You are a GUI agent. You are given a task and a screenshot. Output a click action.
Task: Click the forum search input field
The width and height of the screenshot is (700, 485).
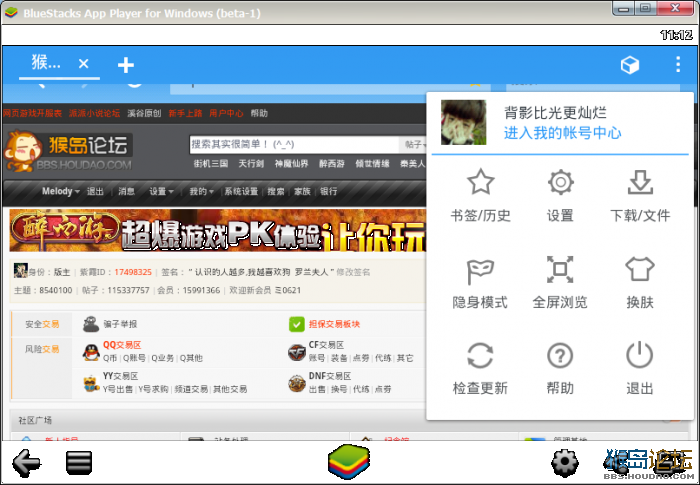(x=294, y=144)
